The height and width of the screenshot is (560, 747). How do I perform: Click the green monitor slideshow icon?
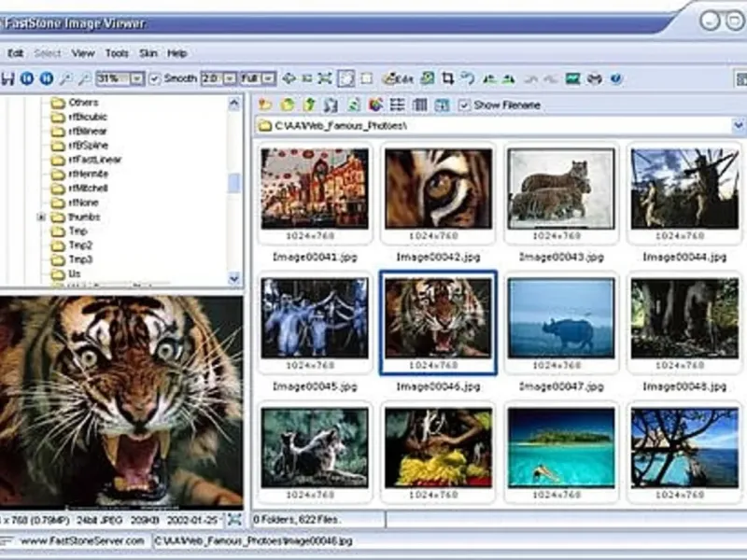point(572,78)
